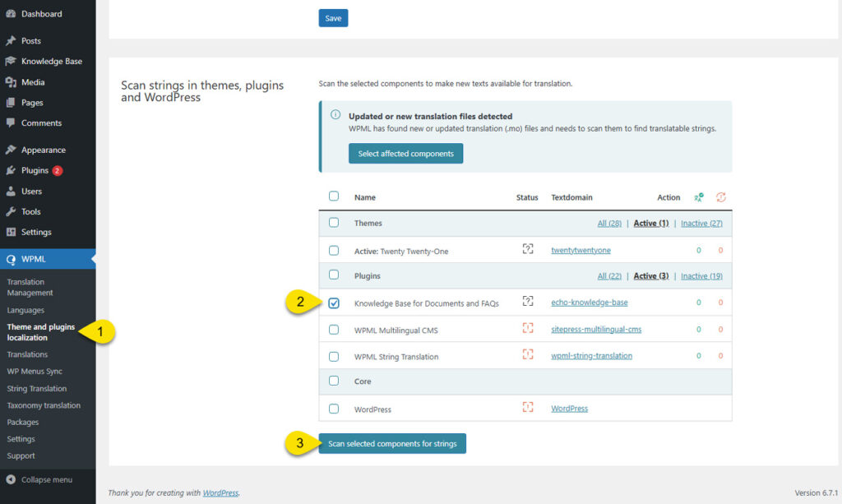Viewport: 842px width, 504px height.
Task: Filter themes by Active (1)
Action: (x=651, y=224)
